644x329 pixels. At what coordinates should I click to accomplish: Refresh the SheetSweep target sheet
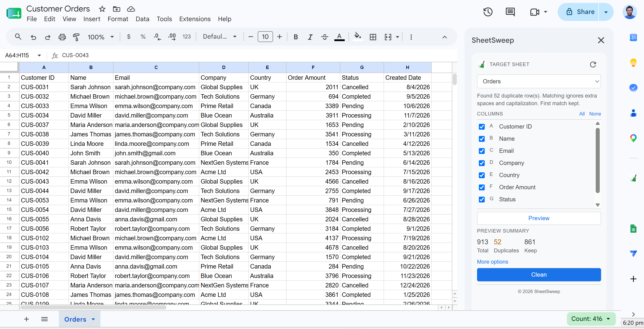pos(593,64)
